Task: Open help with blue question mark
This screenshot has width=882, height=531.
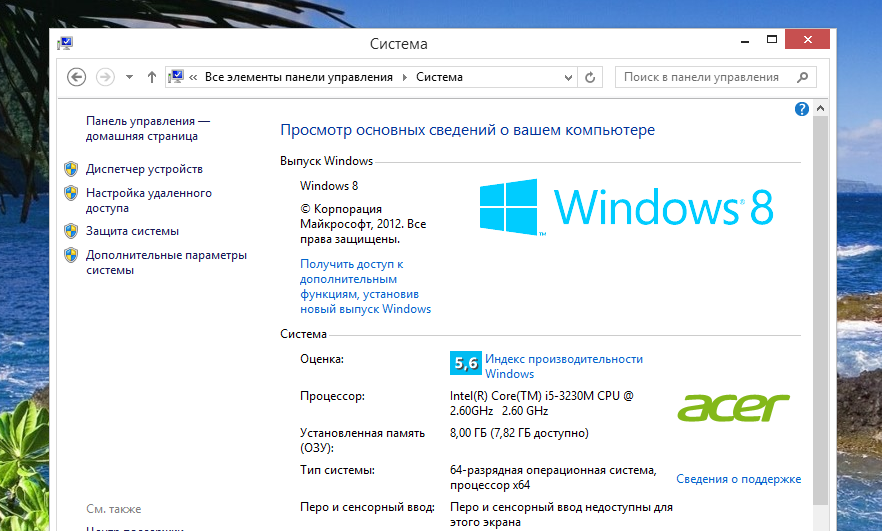Action: [802, 109]
